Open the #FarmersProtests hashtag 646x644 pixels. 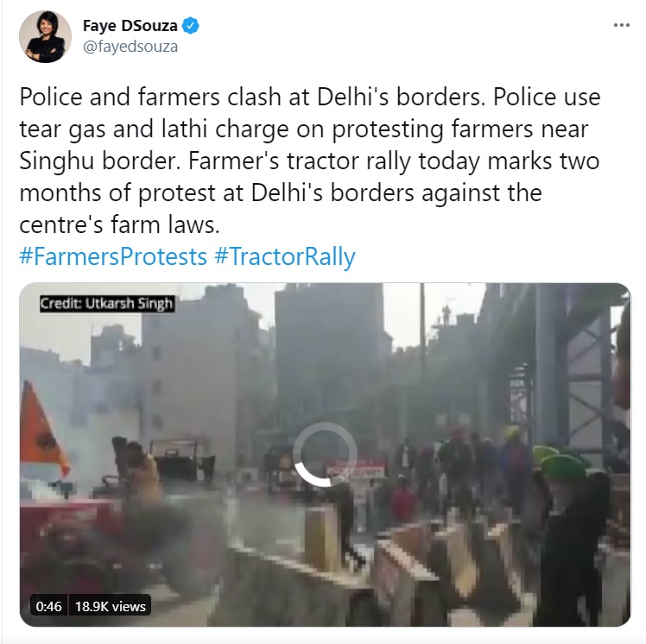113,256
